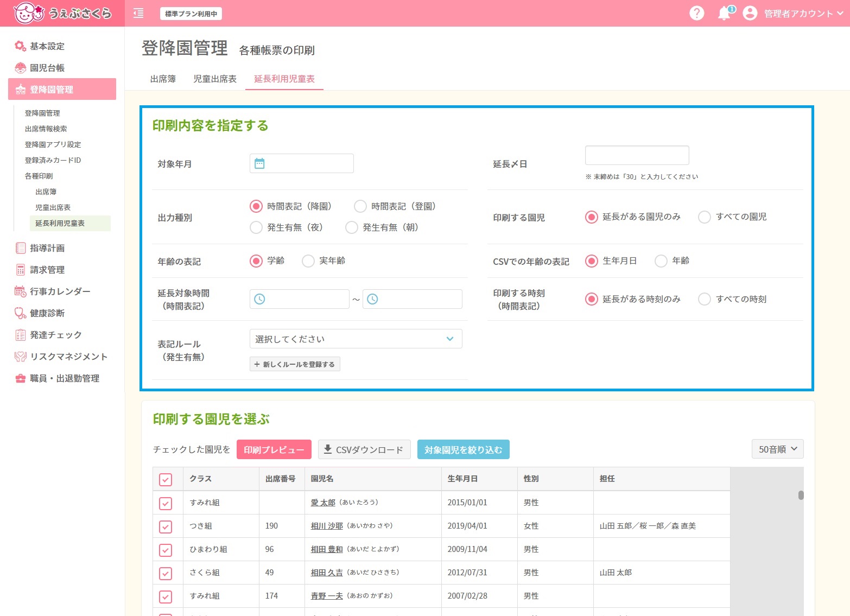850x616 pixels.
Task: Open 登降園管理 main sidebar menu
Action: click(x=62, y=89)
